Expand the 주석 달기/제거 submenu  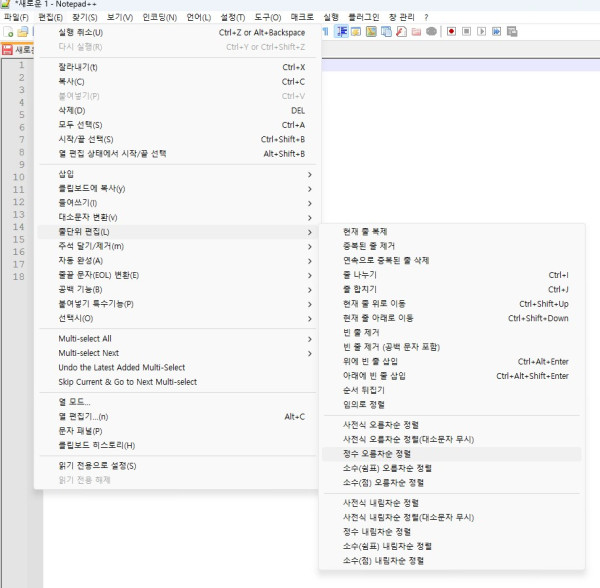[177, 246]
